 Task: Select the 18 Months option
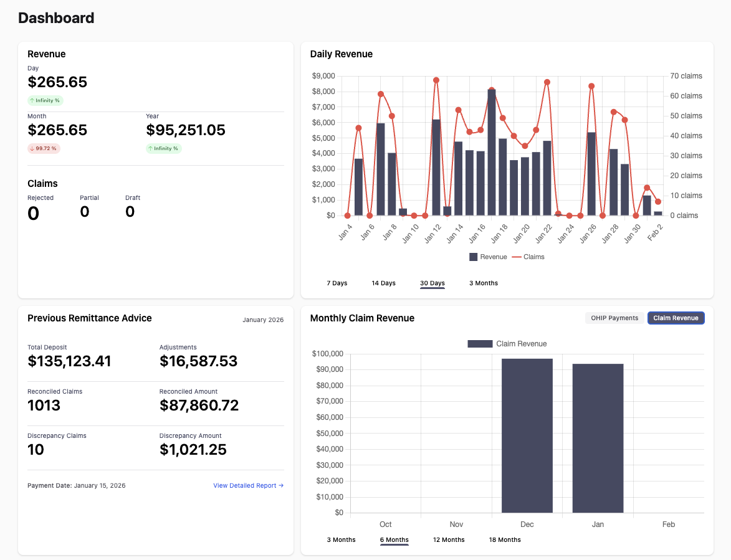click(x=505, y=539)
